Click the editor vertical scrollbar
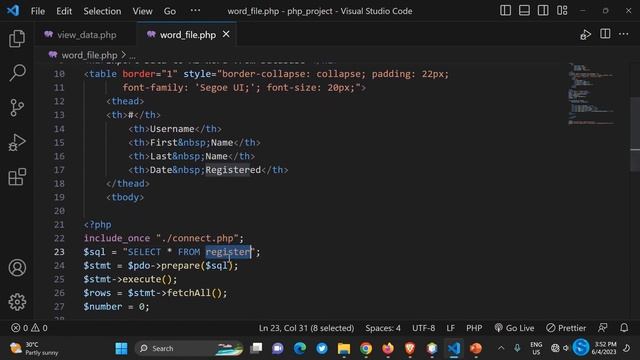This screenshot has height=360, width=640. click(x=635, y=135)
